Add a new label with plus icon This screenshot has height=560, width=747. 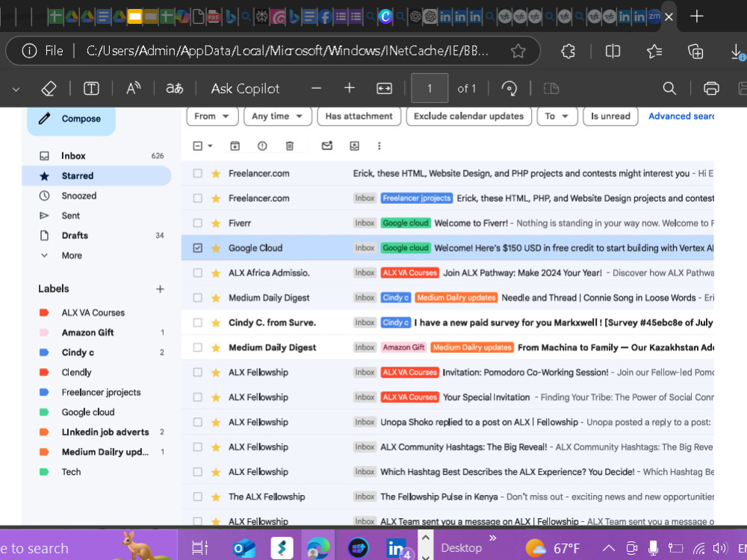point(160,289)
